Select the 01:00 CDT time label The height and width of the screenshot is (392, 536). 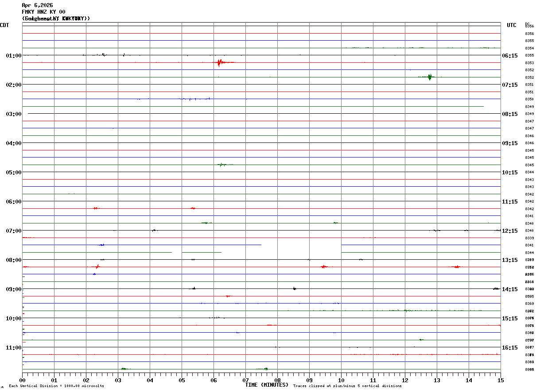(x=13, y=55)
